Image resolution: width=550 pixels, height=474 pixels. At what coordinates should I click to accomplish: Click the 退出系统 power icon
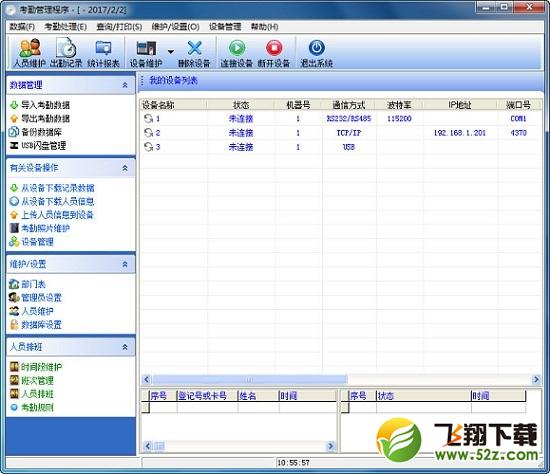point(316,48)
